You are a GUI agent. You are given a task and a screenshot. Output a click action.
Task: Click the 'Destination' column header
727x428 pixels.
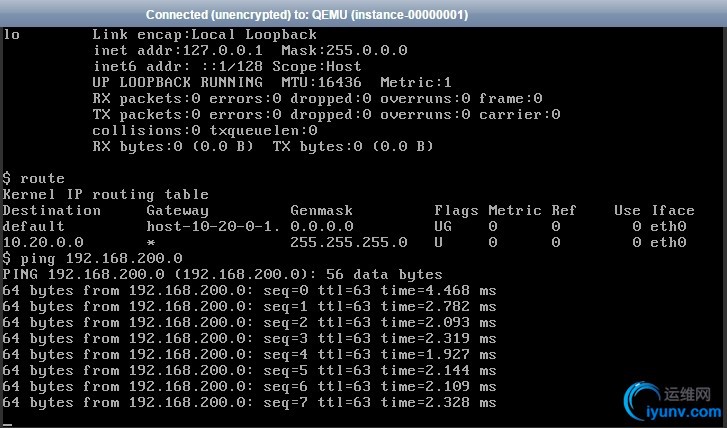pyautogui.click(x=51, y=211)
